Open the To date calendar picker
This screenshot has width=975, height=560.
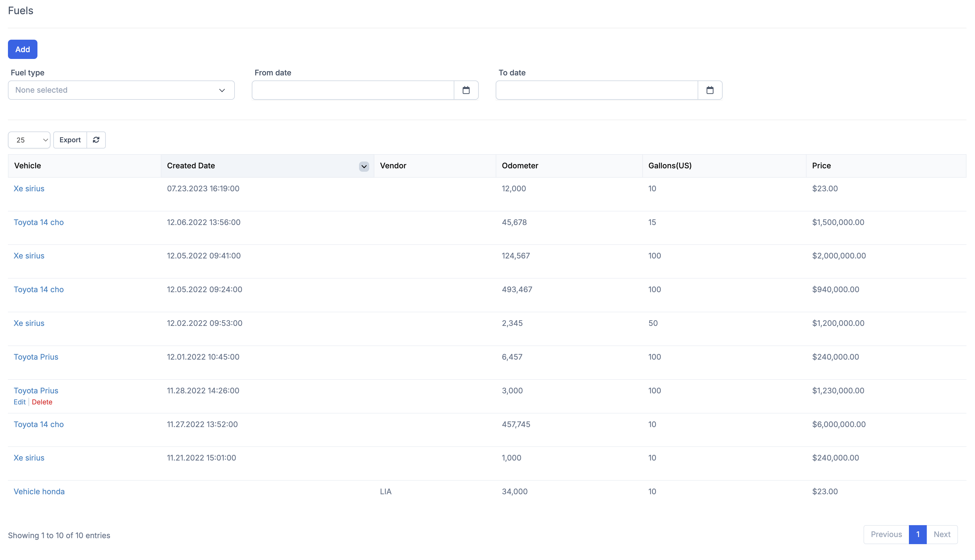pos(710,90)
